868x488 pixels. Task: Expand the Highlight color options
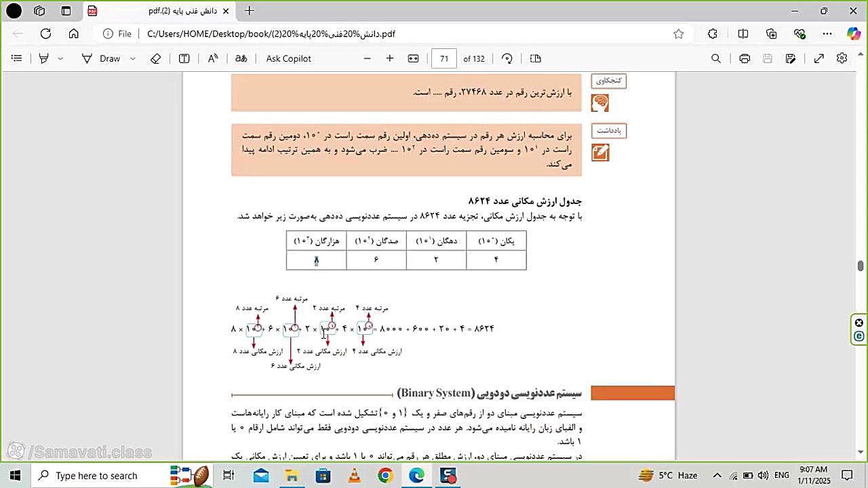point(60,58)
